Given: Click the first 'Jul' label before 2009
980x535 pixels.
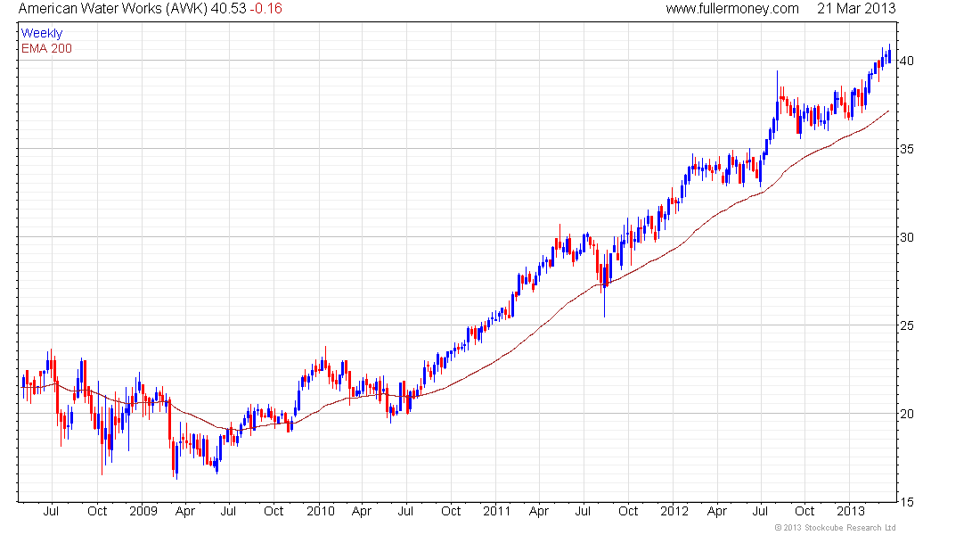Looking at the screenshot, I should (x=51, y=511).
